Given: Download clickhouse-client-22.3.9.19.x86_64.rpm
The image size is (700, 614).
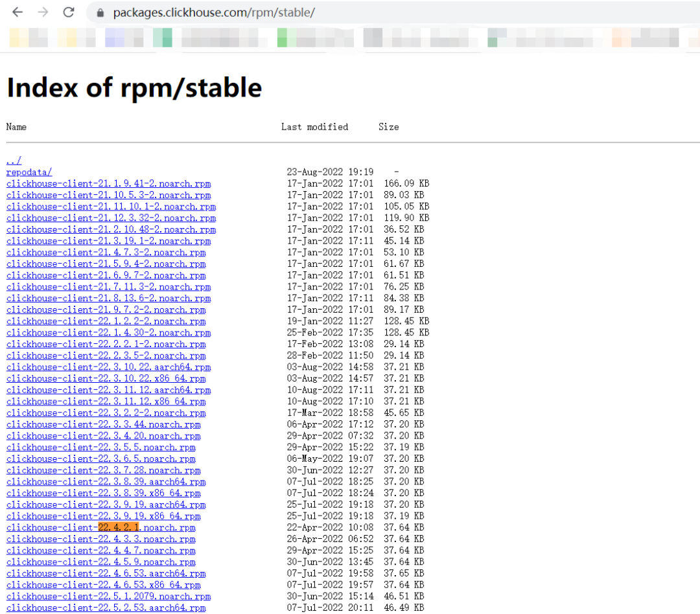Looking at the screenshot, I should click(x=104, y=516).
